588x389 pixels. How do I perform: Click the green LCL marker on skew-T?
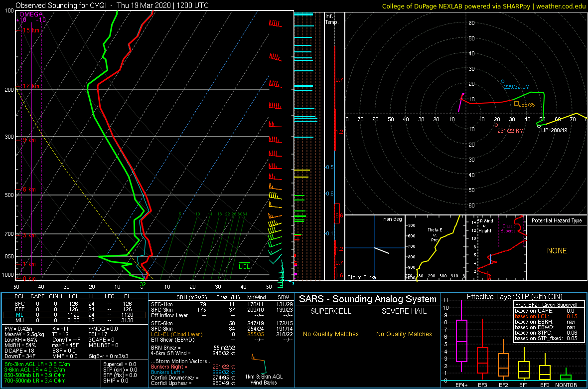tap(245, 266)
